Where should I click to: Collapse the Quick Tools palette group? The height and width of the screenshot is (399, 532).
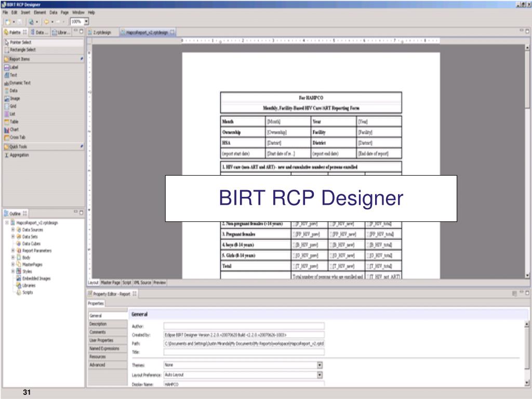44,147
